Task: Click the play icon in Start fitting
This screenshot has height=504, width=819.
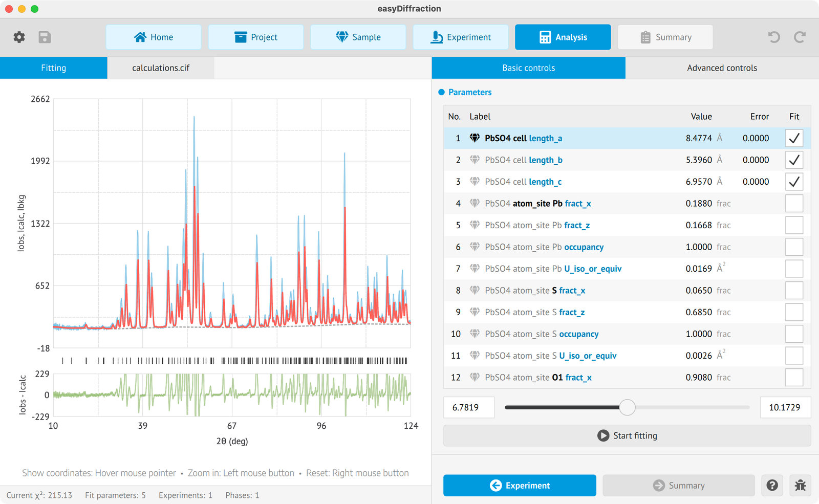Action: [604, 435]
